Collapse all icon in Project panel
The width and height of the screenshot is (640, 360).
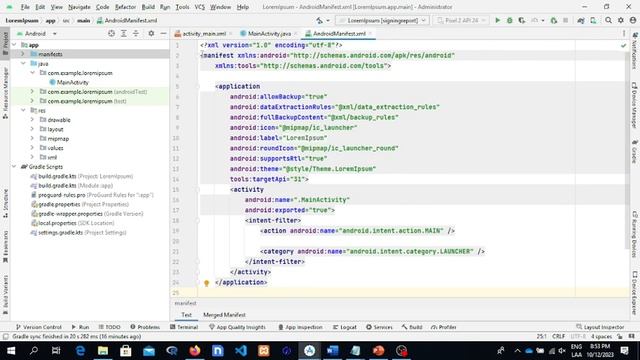[136, 33]
